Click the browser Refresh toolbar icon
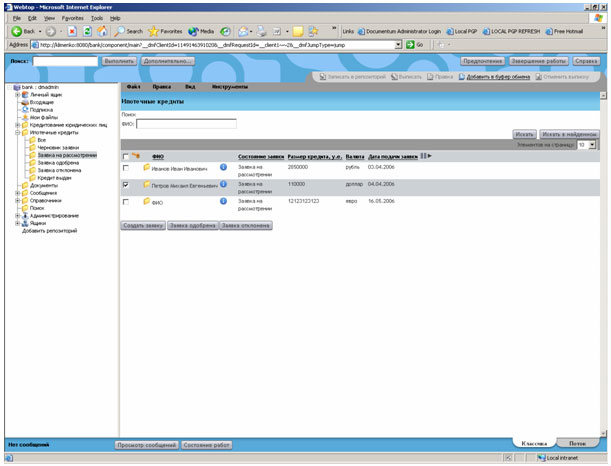The width and height of the screenshot is (611, 466). (x=87, y=31)
